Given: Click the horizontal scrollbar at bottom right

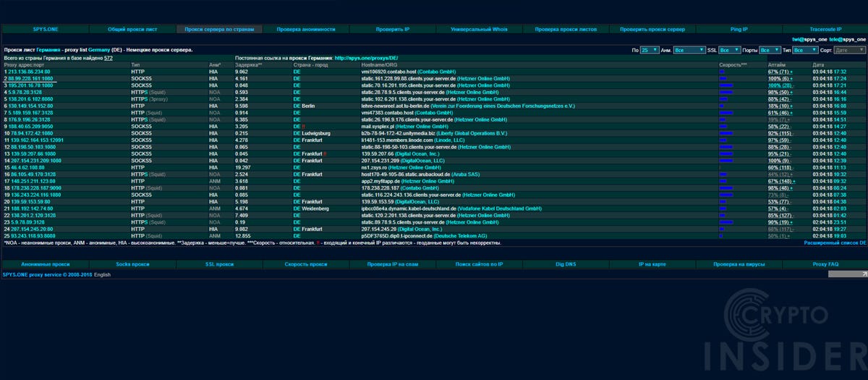Looking at the screenshot, I should click(x=847, y=275).
